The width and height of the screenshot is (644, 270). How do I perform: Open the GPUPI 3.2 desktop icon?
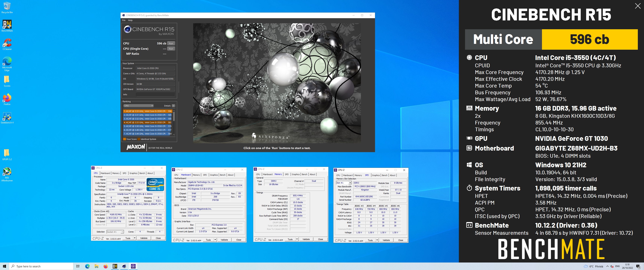(7, 154)
